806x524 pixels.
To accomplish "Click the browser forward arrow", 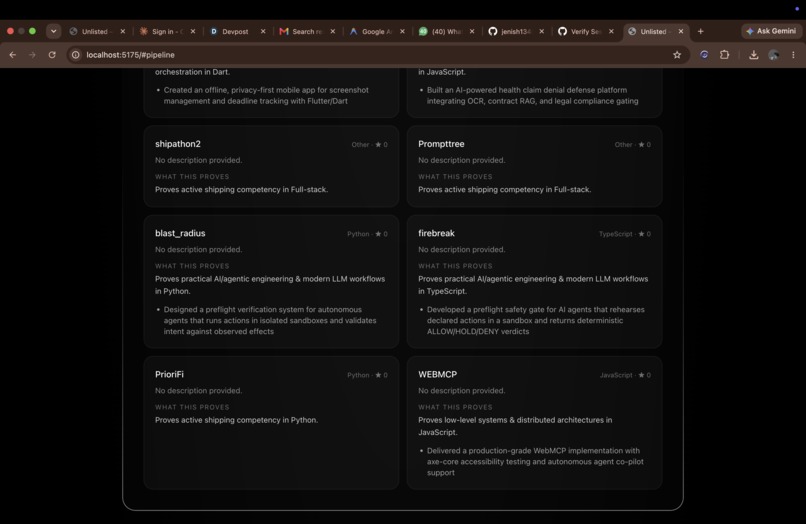I will [x=32, y=55].
